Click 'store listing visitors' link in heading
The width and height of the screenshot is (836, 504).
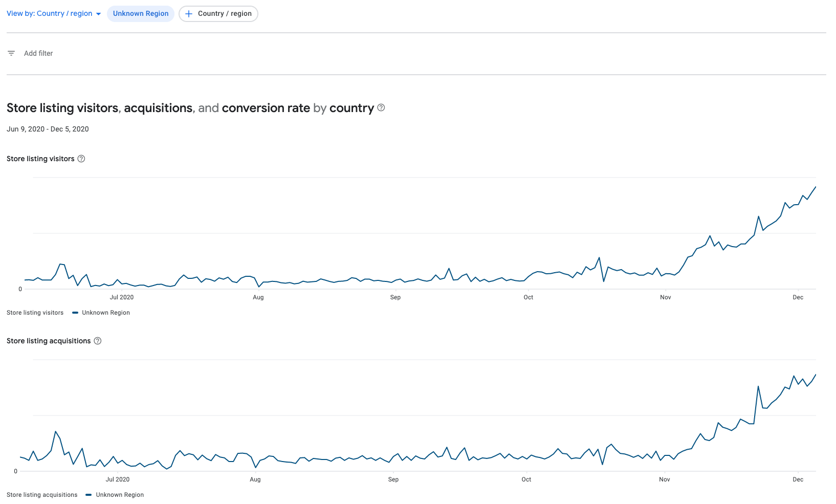(x=62, y=108)
